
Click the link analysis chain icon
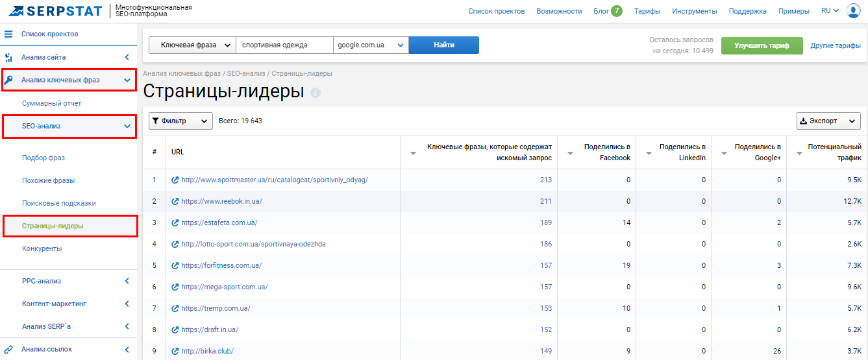pyautogui.click(x=9, y=349)
